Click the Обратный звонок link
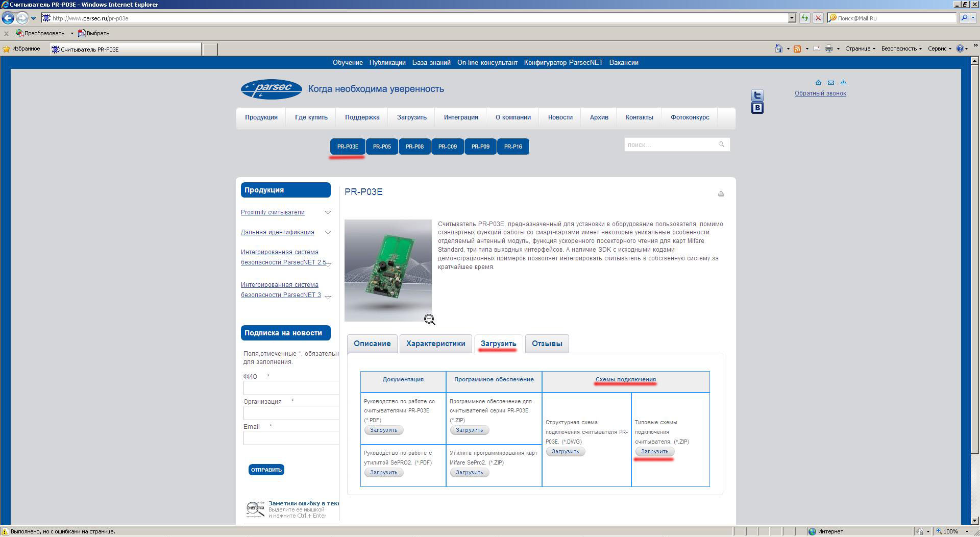 coord(820,93)
